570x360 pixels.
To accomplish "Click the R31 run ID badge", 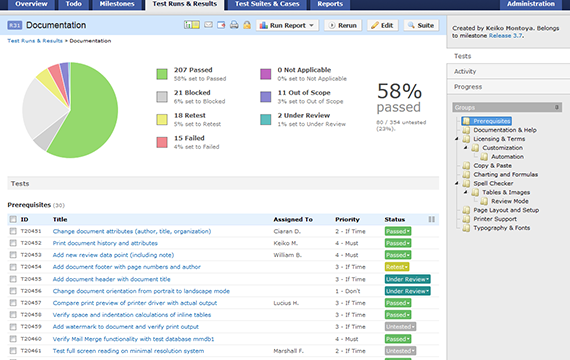I will (15, 25).
